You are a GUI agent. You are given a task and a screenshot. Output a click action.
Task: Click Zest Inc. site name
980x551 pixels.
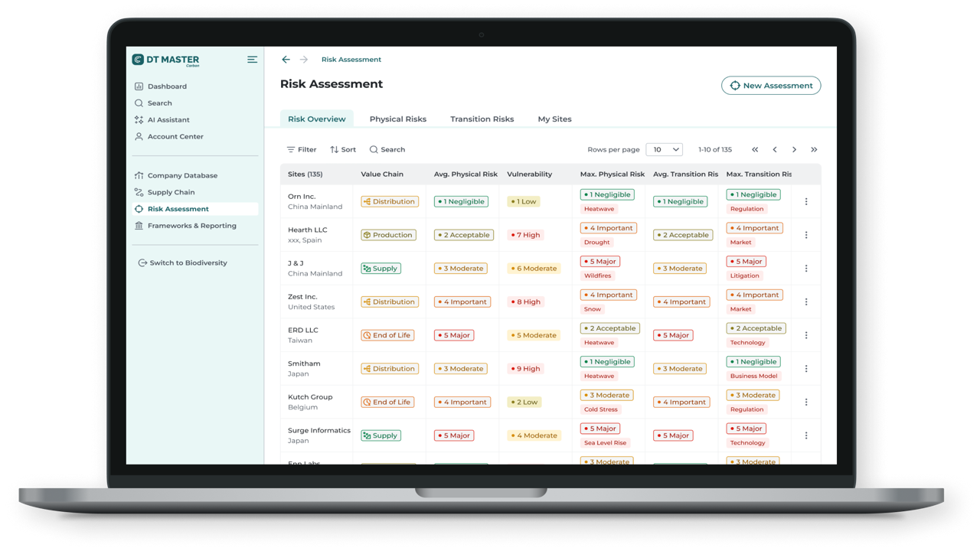[x=302, y=297]
